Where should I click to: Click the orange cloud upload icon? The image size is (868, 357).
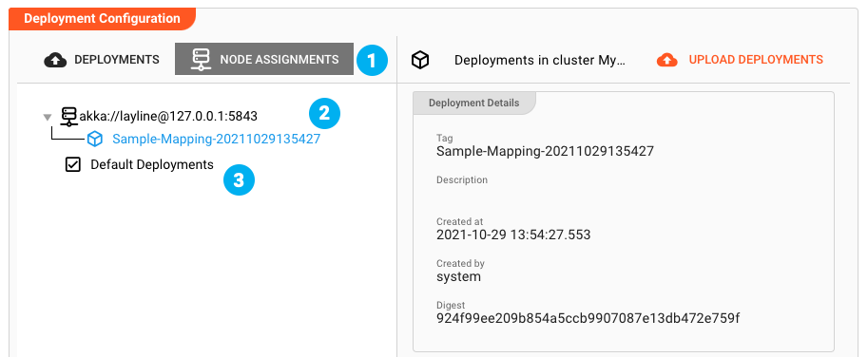[667, 60]
